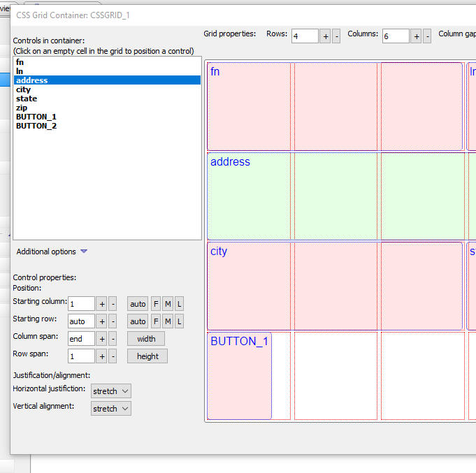Click the BUTTON_1 control in the grid

pyautogui.click(x=240, y=376)
